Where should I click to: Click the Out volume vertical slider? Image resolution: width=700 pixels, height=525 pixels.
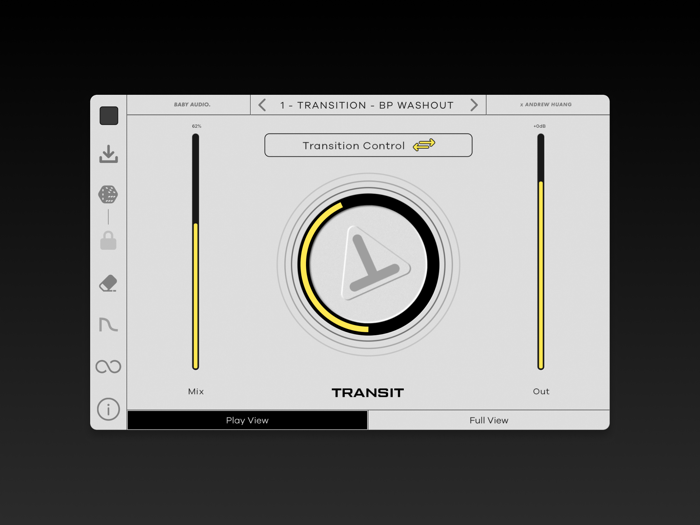[541, 252]
